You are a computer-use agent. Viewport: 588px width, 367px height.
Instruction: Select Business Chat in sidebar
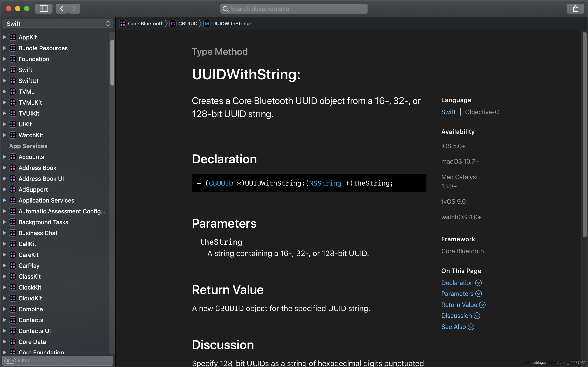[38, 233]
